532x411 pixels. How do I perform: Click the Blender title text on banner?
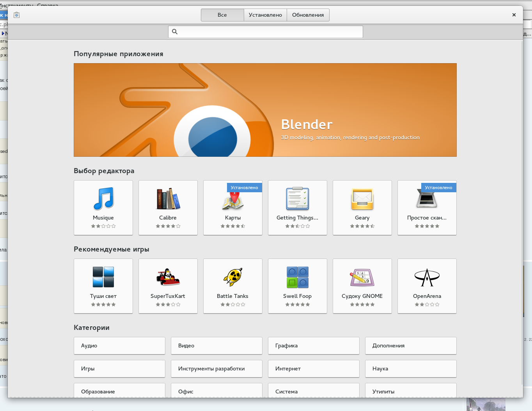[x=307, y=124]
